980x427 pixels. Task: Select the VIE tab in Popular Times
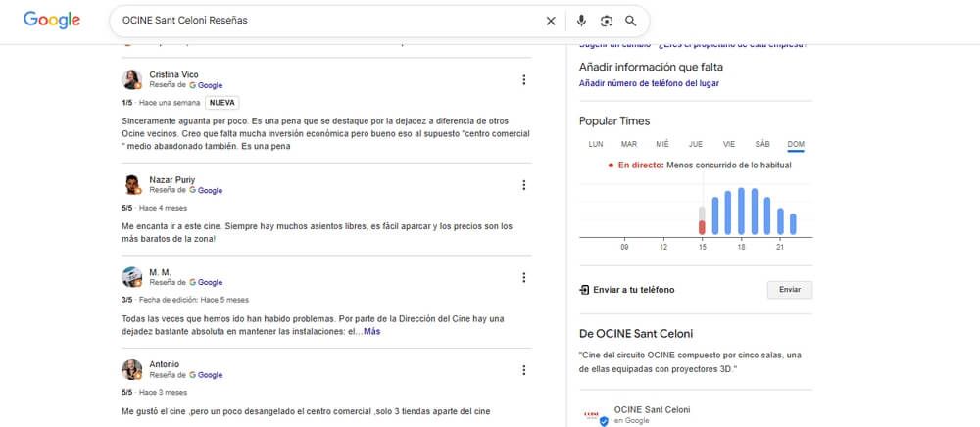[729, 144]
